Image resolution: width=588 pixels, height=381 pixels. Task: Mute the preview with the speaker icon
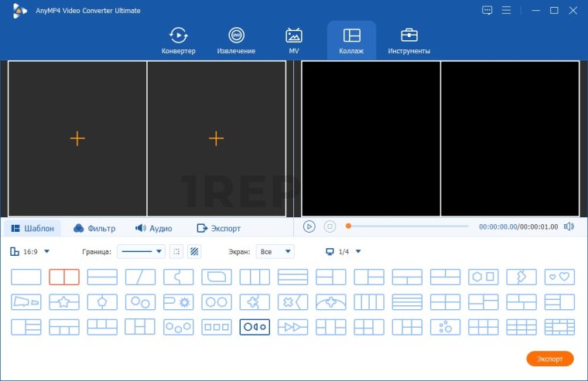click(569, 226)
